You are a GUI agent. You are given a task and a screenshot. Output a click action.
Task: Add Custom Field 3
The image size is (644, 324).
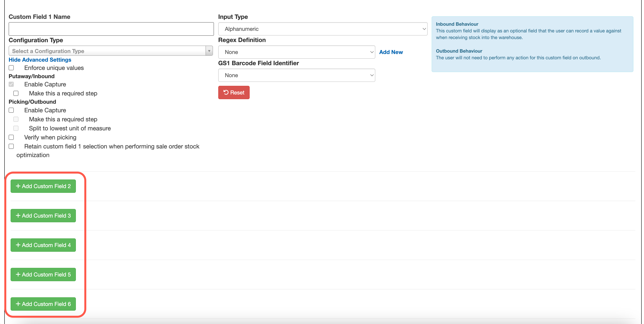pos(43,216)
